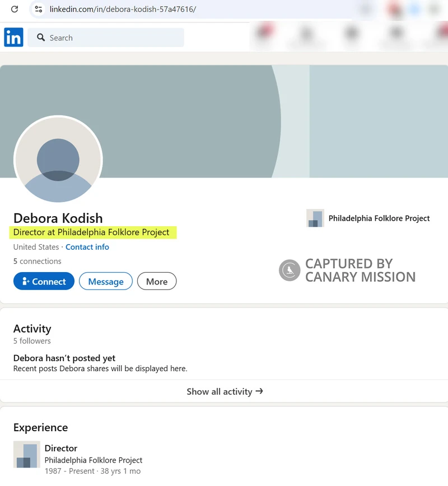Viewport: 448px width, 486px height.
Task: Click Show all activity
Action: (225, 391)
